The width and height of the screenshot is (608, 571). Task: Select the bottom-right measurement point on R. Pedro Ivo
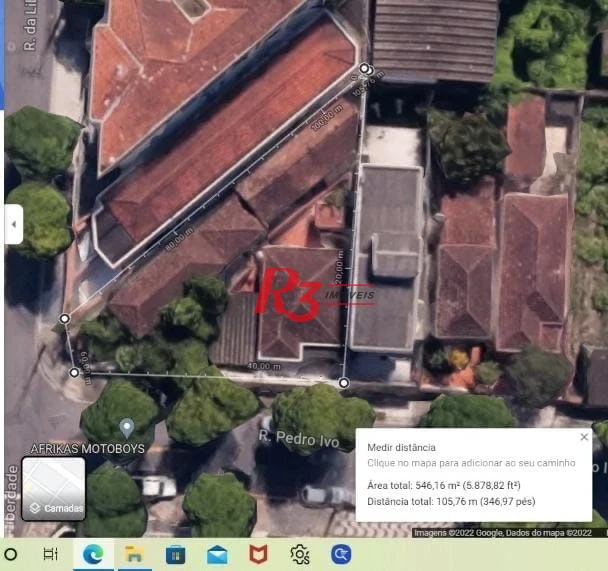point(344,383)
